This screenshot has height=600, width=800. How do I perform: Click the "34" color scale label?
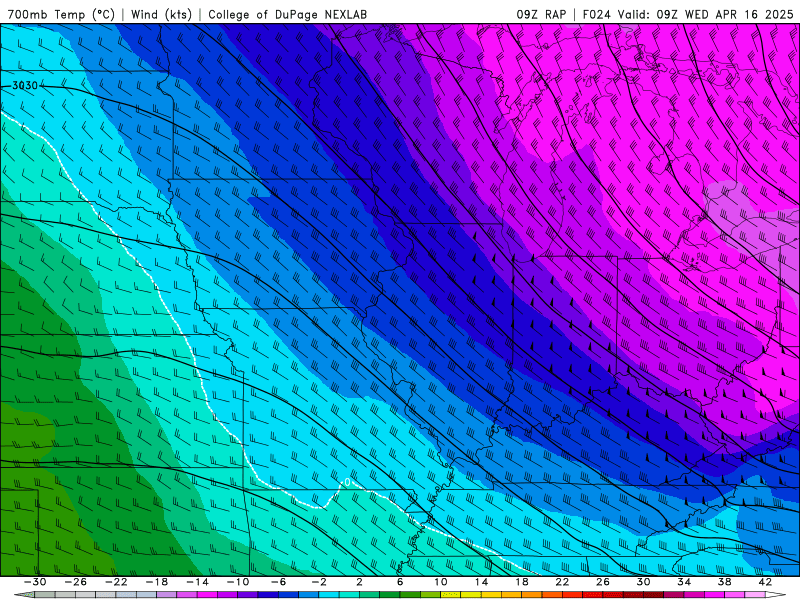coord(684,582)
